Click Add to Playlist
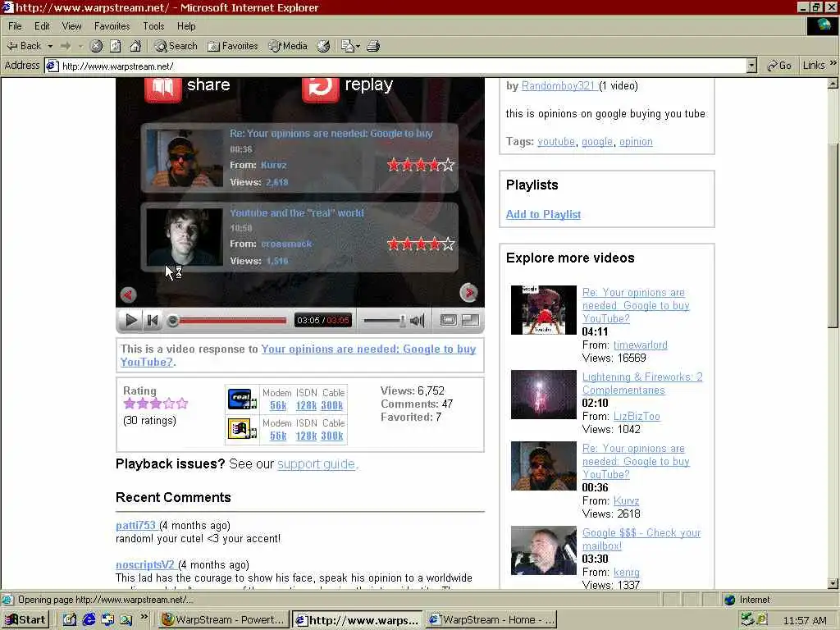 coord(543,214)
